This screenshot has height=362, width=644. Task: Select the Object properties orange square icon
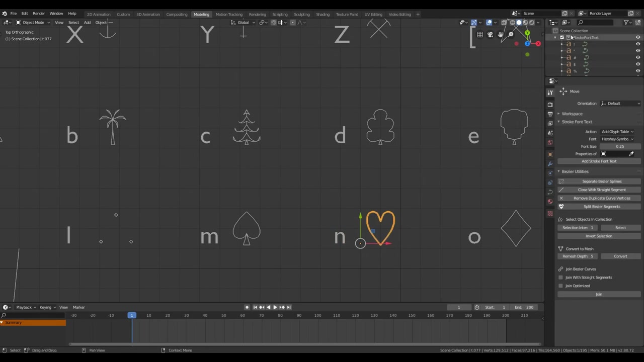pos(550,153)
